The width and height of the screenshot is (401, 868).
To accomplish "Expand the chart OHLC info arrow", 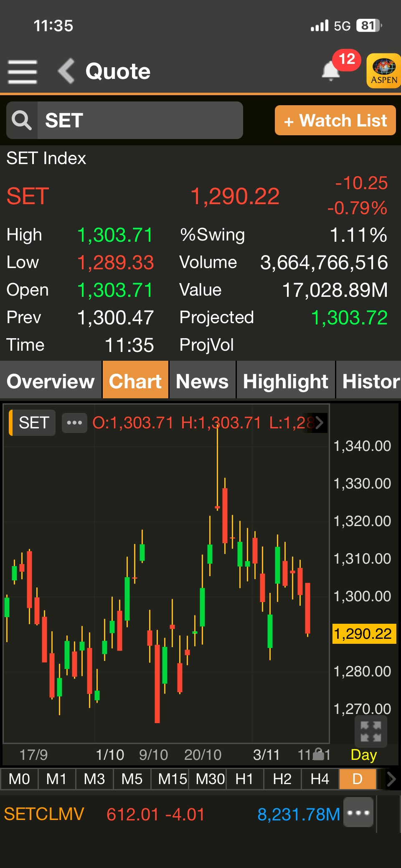I will pos(319,423).
